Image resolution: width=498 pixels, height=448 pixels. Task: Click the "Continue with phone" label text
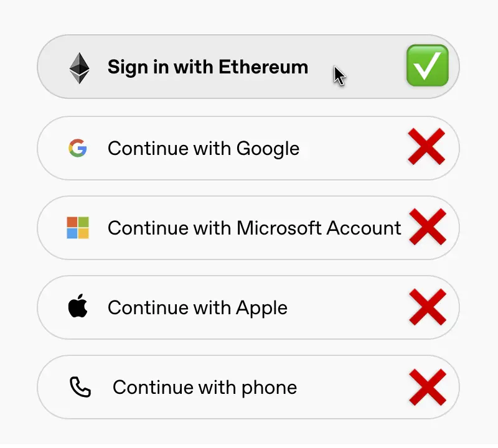click(x=205, y=388)
